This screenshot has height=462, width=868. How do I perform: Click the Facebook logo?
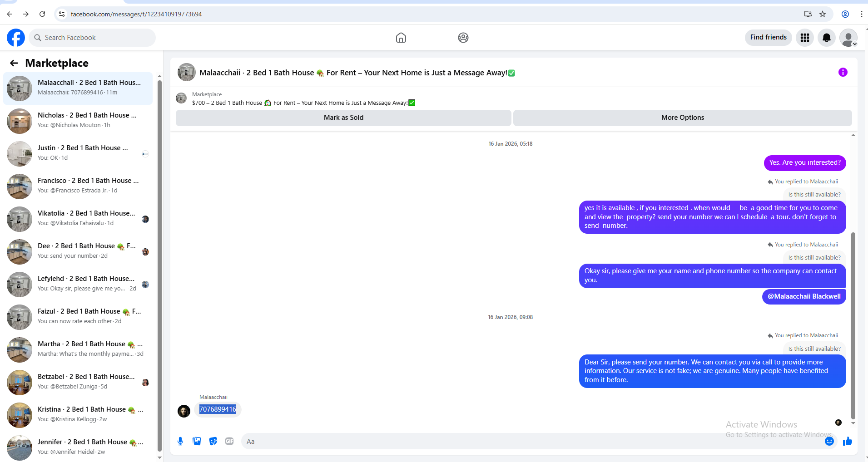16,38
